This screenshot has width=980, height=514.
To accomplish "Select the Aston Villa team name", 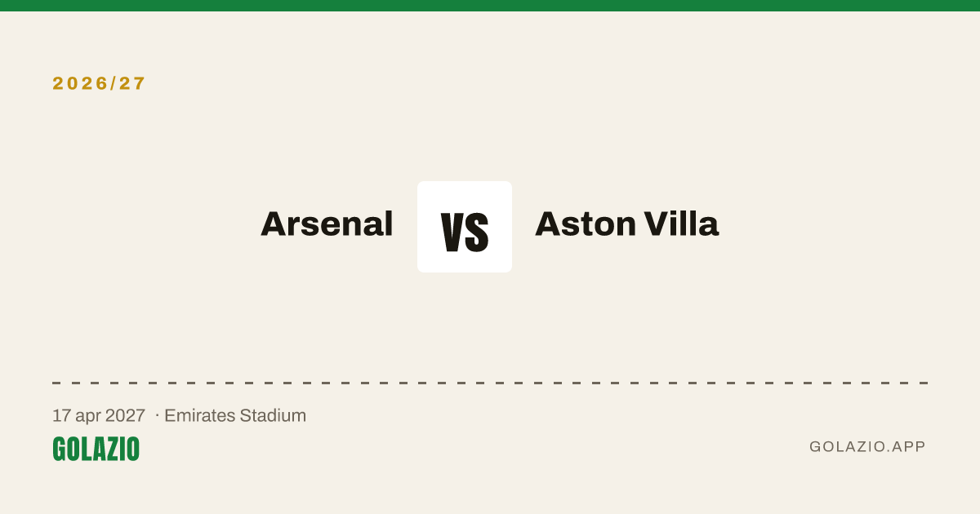I will (x=626, y=224).
